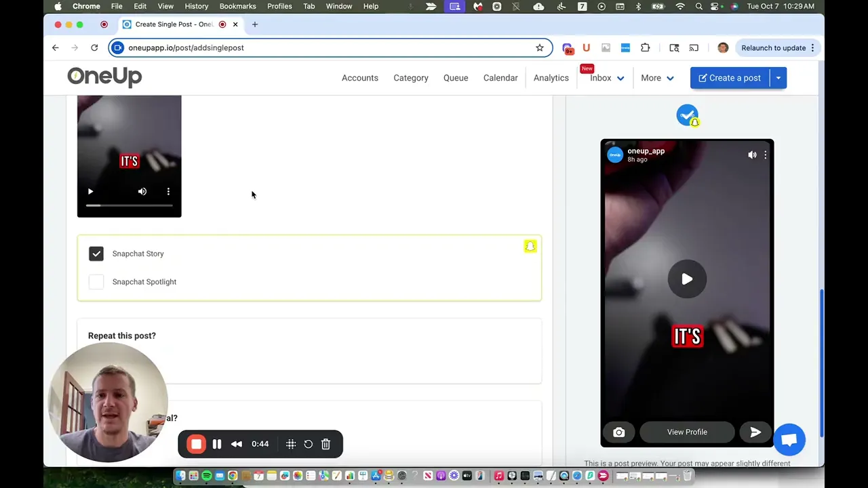Expand the More dropdown
The height and width of the screenshot is (488, 868).
point(657,78)
